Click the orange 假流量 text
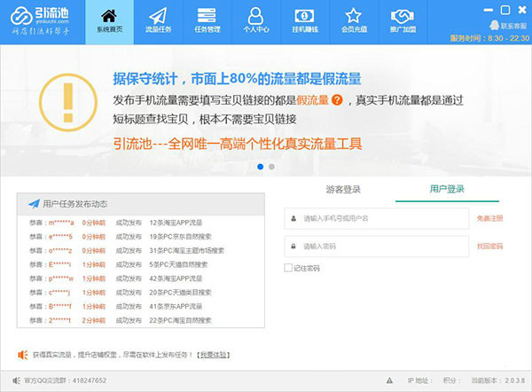 coord(312,100)
